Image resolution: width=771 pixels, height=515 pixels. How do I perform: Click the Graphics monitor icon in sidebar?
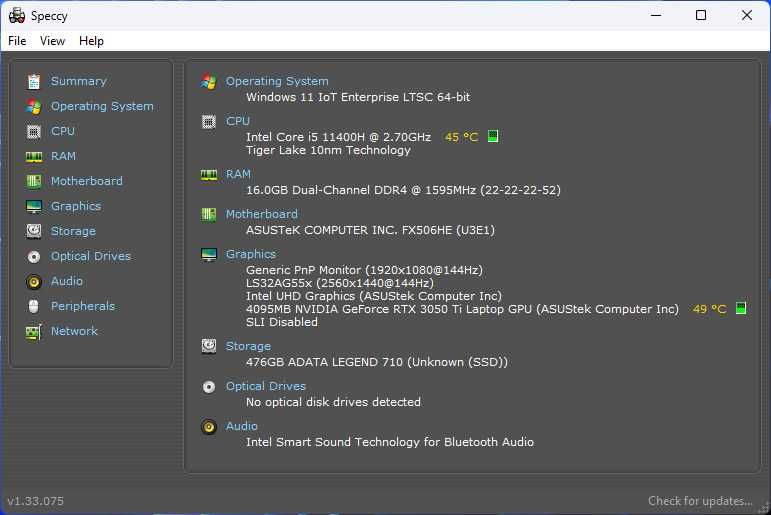(34, 207)
